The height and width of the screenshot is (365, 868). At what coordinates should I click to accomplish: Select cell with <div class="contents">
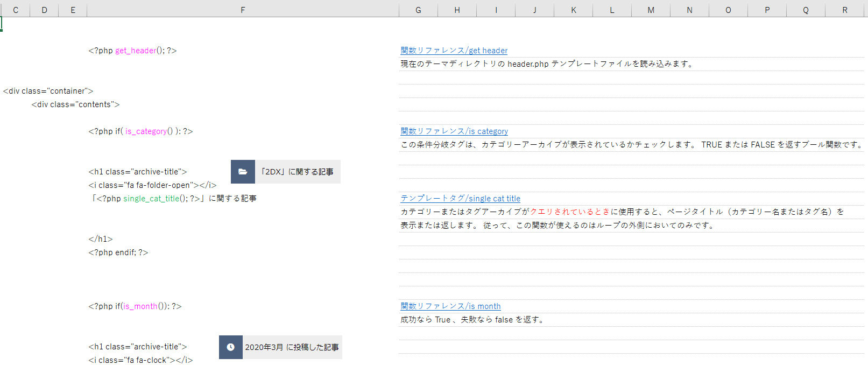tap(75, 104)
